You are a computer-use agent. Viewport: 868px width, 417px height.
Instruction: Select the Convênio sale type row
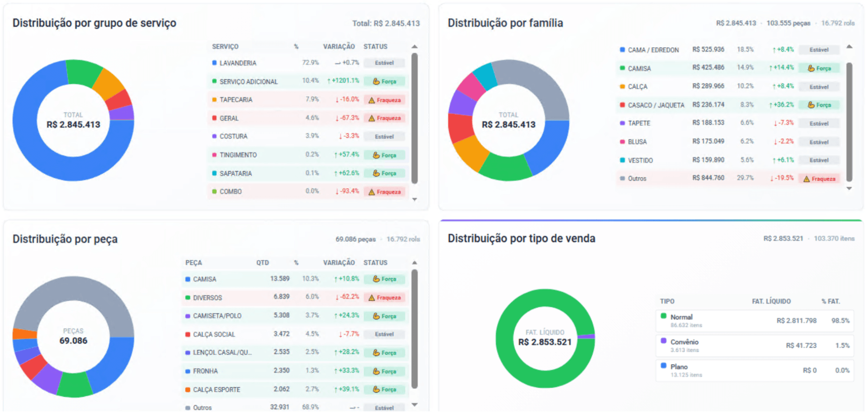pos(755,346)
